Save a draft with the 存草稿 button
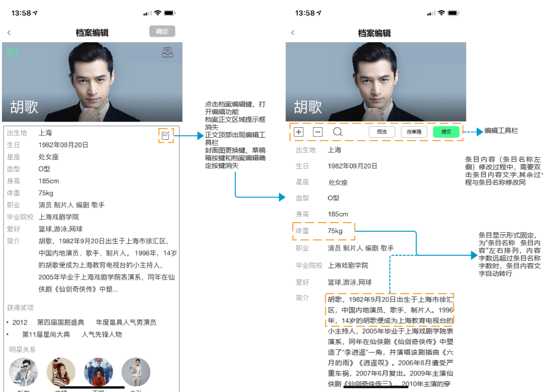543x392 pixels. (414, 132)
